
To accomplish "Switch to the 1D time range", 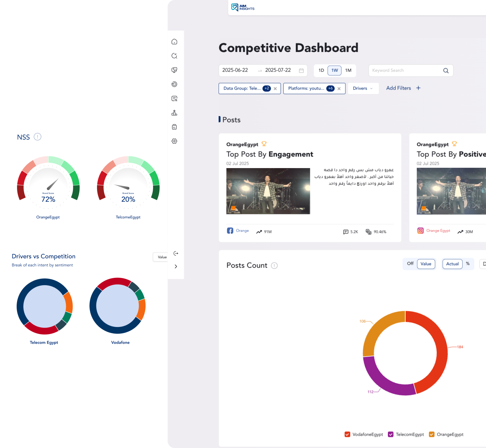I will click(x=321, y=70).
